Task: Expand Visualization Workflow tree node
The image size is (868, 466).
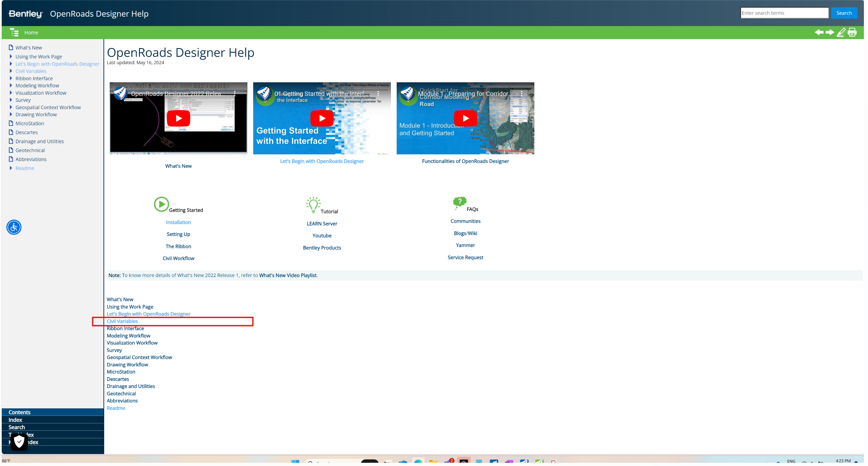Action: point(11,93)
